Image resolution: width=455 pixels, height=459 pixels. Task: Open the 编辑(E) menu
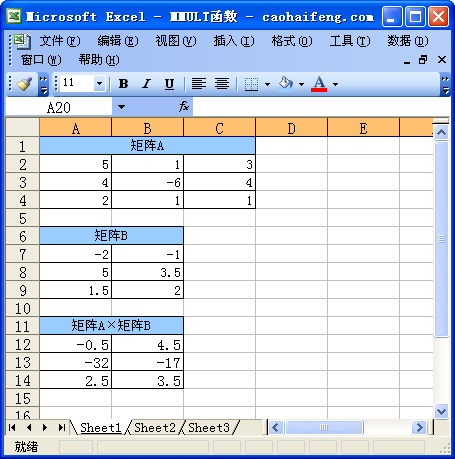pyautogui.click(x=118, y=41)
